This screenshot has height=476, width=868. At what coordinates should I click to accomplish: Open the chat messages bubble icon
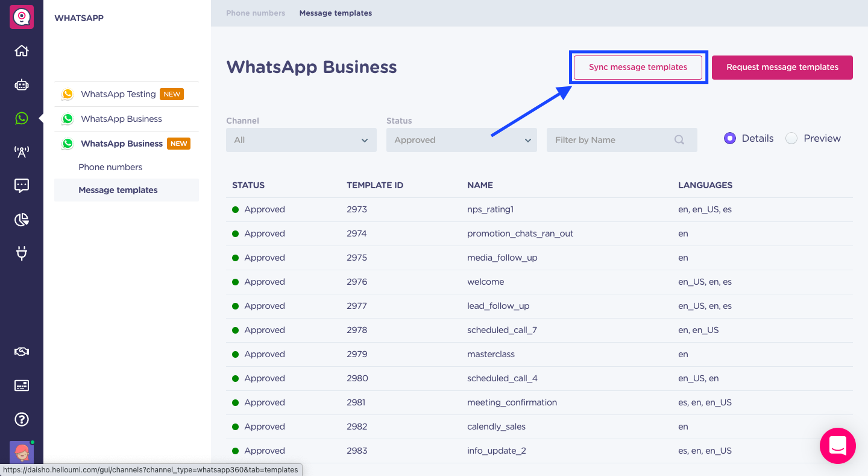pos(22,186)
